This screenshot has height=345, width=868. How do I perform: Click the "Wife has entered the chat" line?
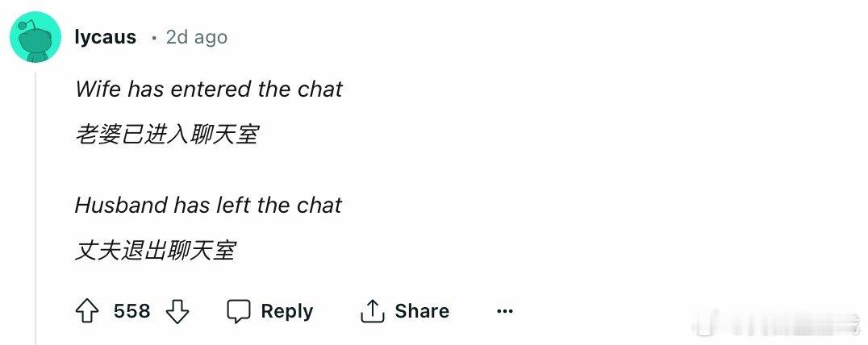tap(209, 89)
